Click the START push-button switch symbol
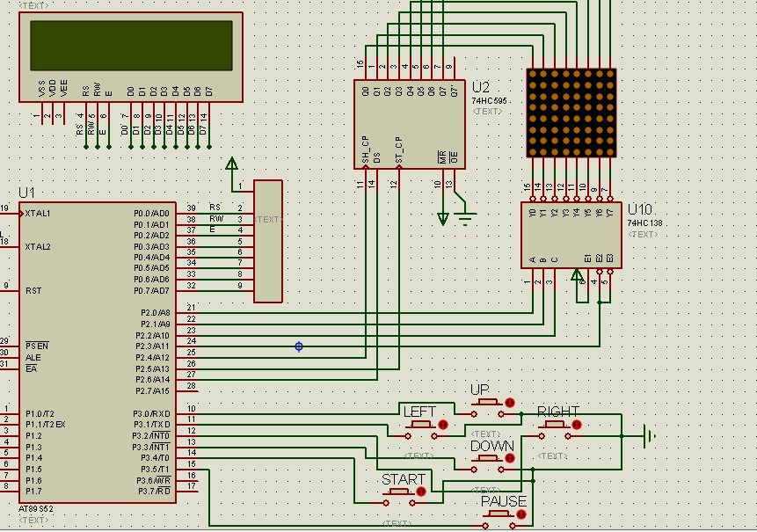Screen dimensions: 757x532 coord(399,497)
